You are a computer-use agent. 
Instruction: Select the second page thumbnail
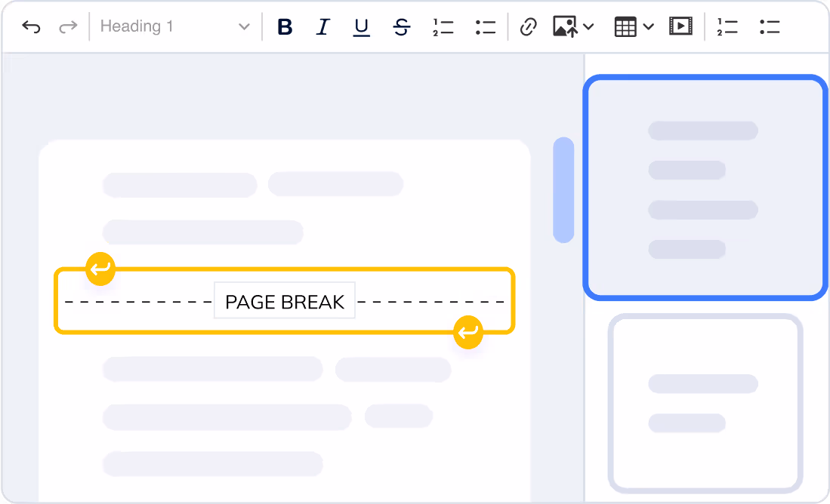pos(705,404)
